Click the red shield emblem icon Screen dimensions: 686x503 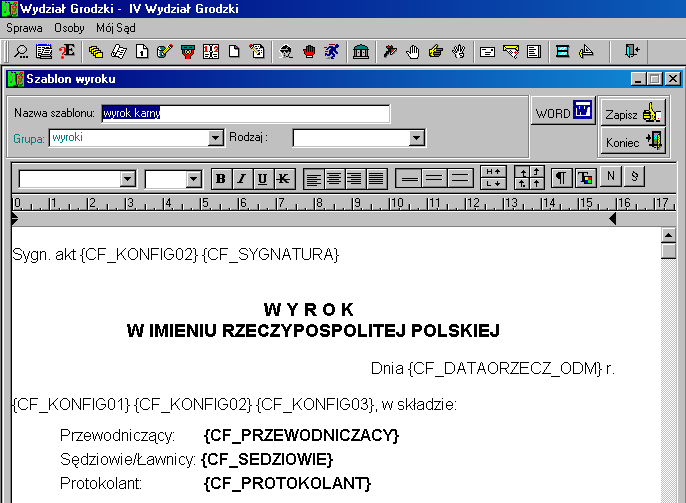[x=188, y=52]
